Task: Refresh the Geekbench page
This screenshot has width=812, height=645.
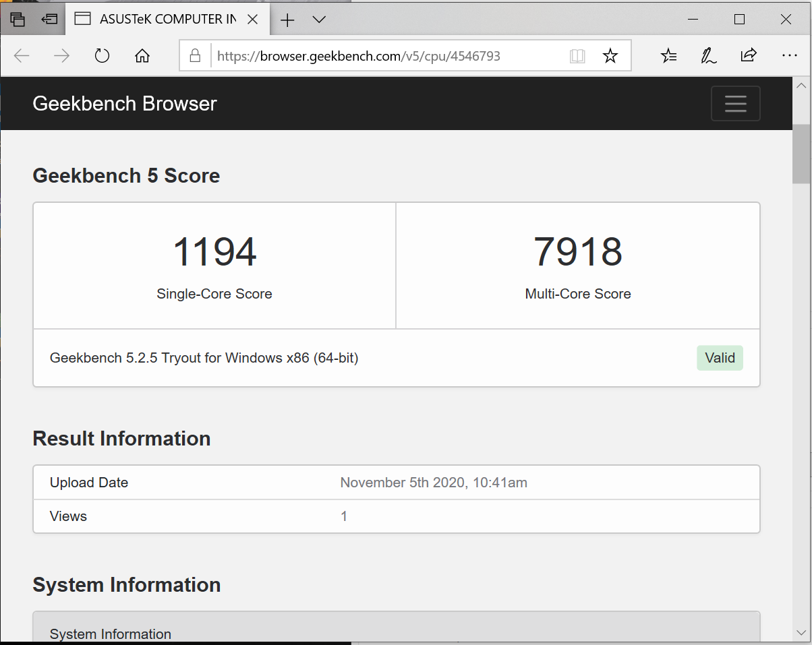Action: (102, 56)
